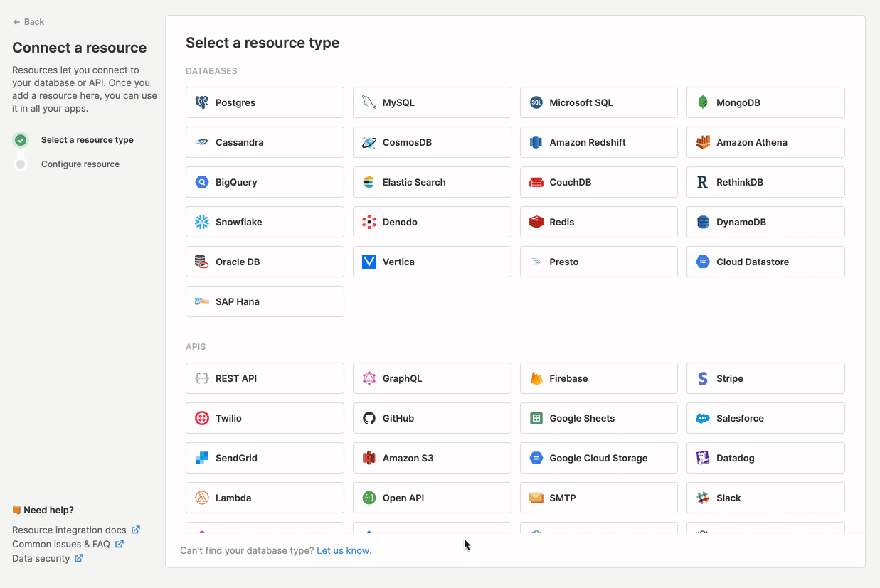Click the CouchDB couch icon

click(x=536, y=182)
